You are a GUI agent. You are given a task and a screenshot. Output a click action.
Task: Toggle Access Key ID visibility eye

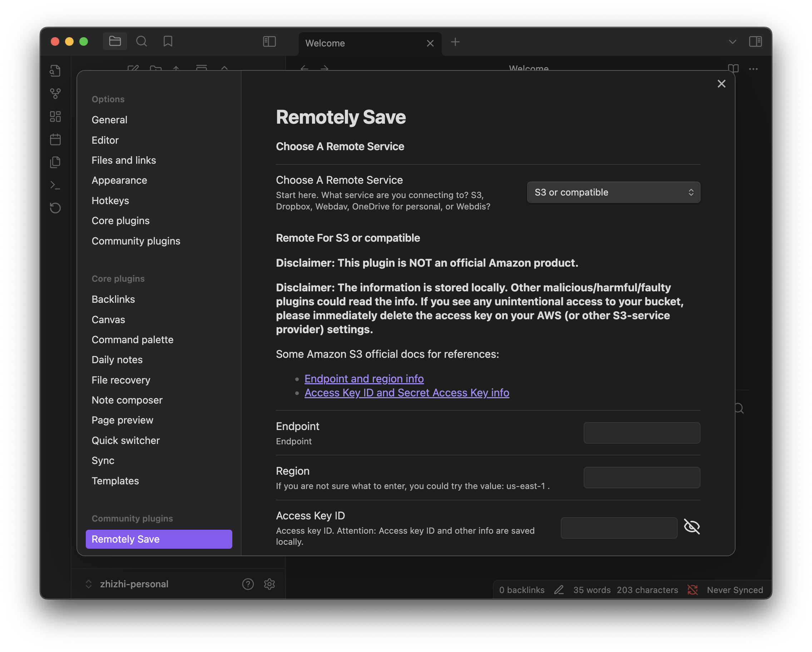[x=692, y=527]
